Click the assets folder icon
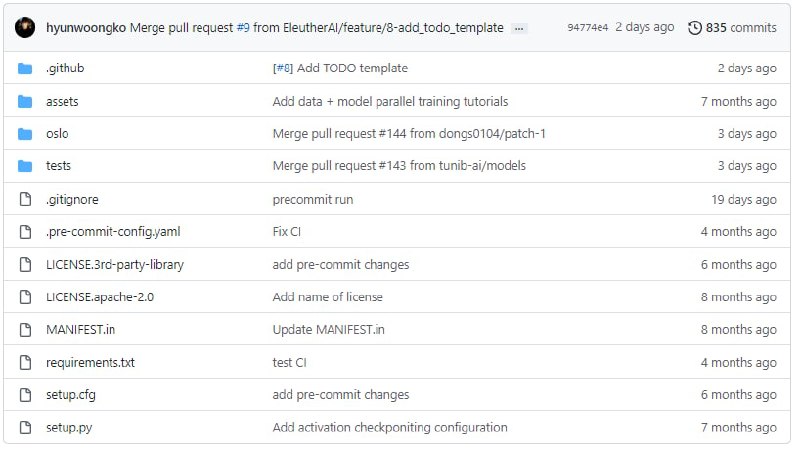 pos(25,102)
